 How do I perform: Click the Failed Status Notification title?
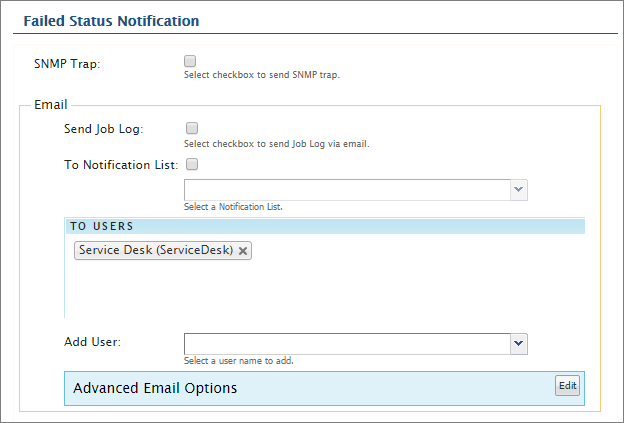111,20
